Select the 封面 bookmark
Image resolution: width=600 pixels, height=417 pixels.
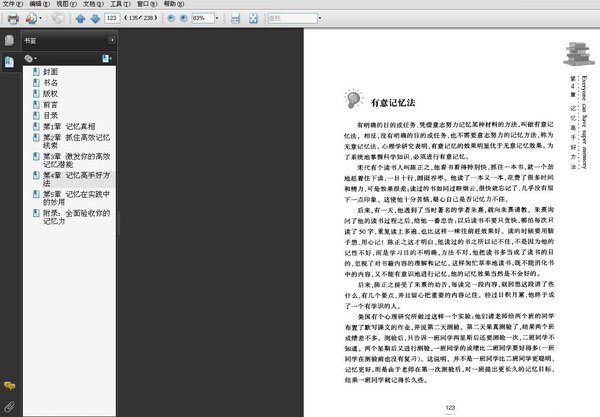pyautogui.click(x=50, y=72)
